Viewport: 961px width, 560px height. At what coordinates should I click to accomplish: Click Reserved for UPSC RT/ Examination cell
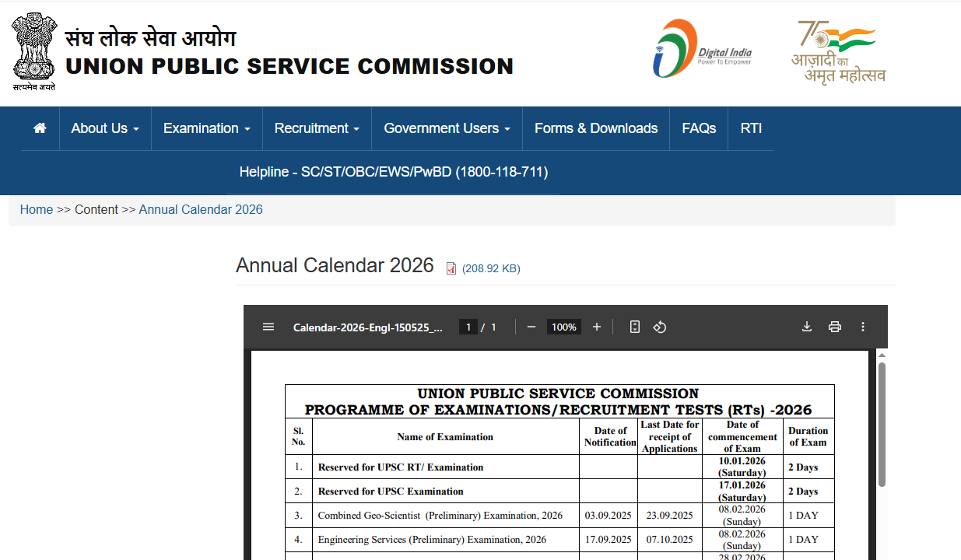[x=446, y=467]
